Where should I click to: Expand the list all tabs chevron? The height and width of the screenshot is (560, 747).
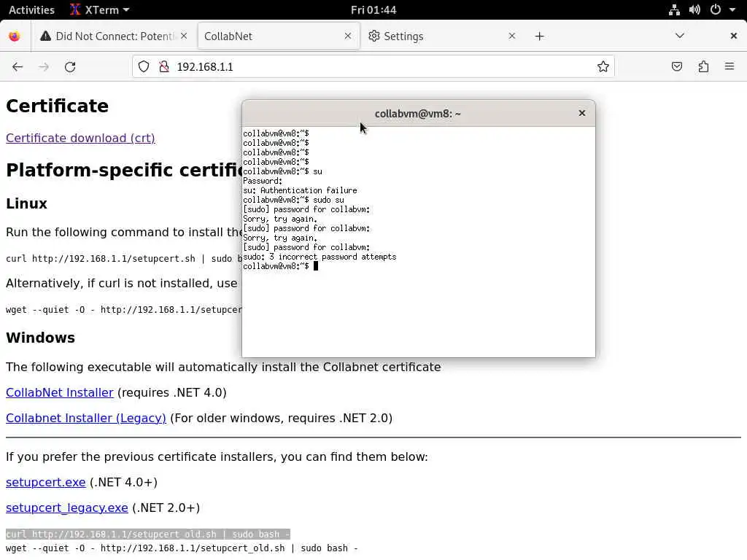click(680, 36)
